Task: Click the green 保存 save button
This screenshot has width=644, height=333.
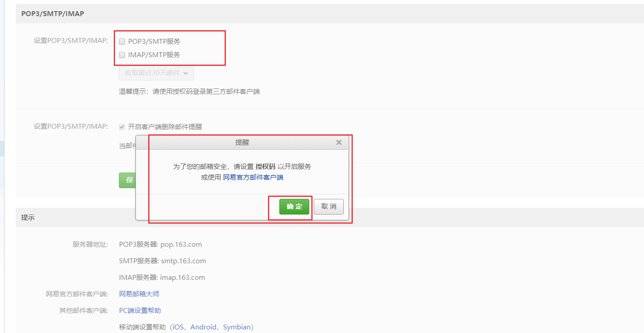Action: tap(126, 180)
